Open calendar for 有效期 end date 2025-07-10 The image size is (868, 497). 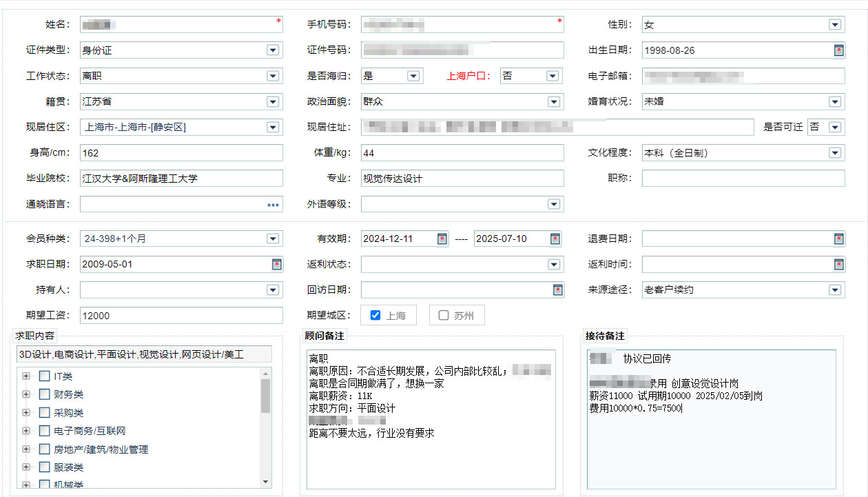click(555, 239)
